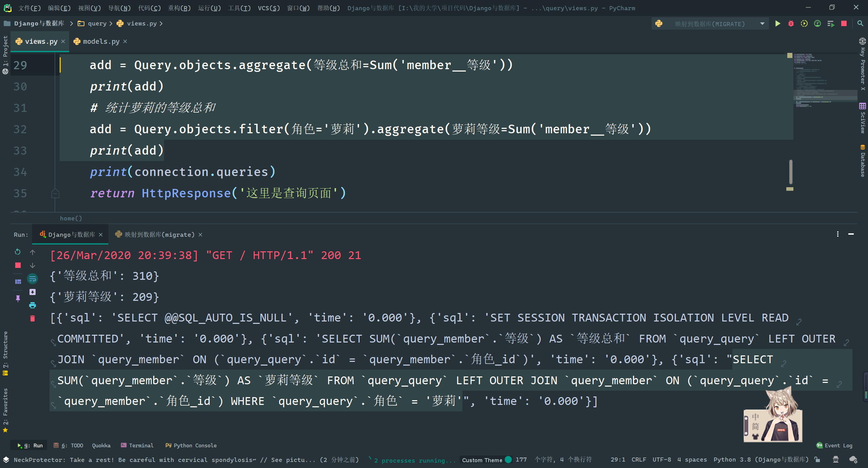Clear console output with trash icon
This screenshot has width=868, height=468.
tap(33, 318)
